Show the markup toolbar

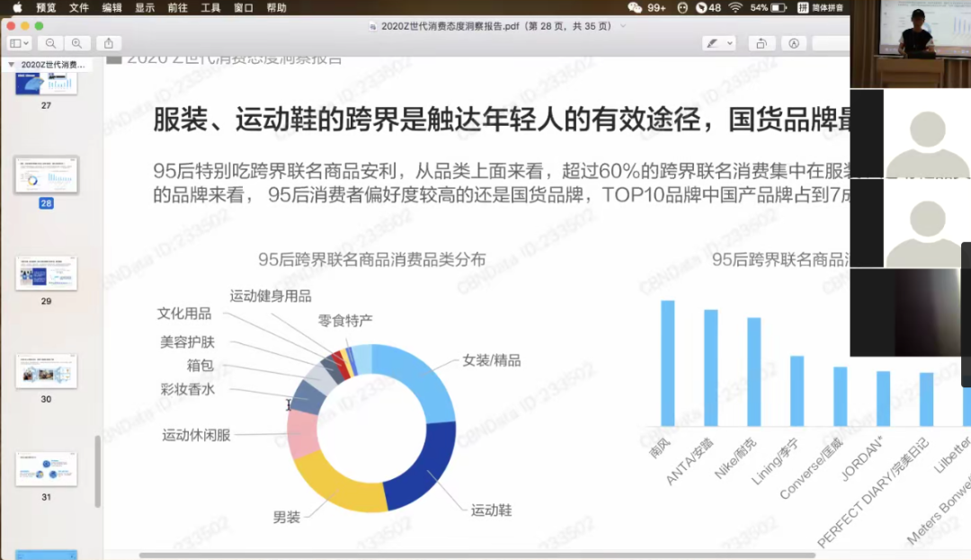794,43
